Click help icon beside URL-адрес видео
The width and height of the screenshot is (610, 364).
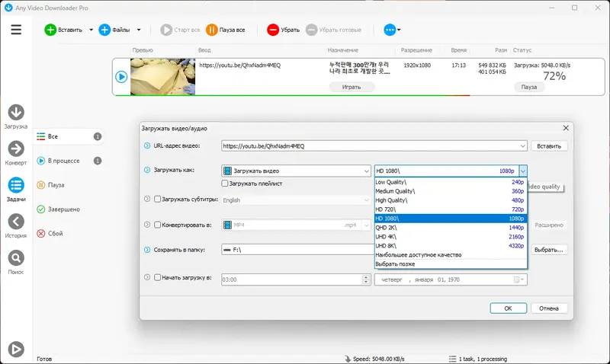pos(147,145)
